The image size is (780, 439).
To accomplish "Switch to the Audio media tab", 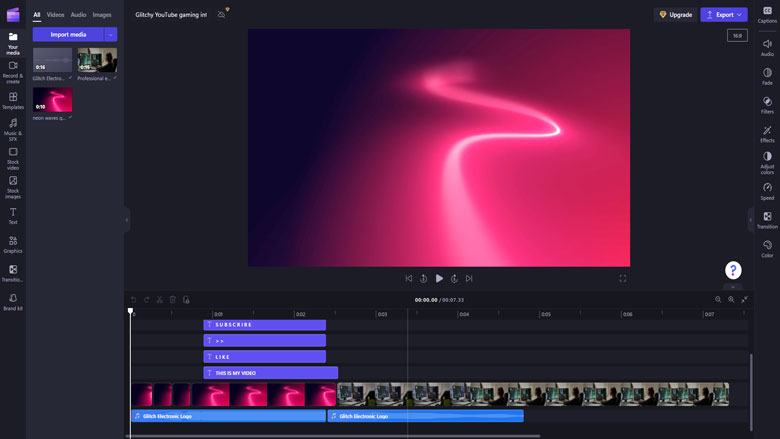I will click(x=78, y=15).
